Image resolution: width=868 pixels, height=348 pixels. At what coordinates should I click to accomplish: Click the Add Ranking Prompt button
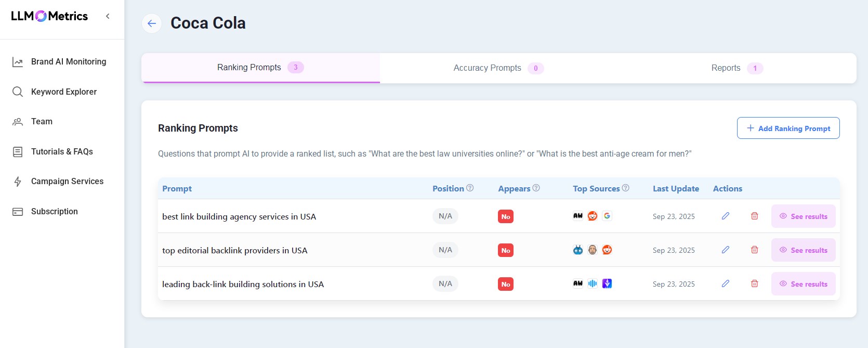pyautogui.click(x=788, y=128)
